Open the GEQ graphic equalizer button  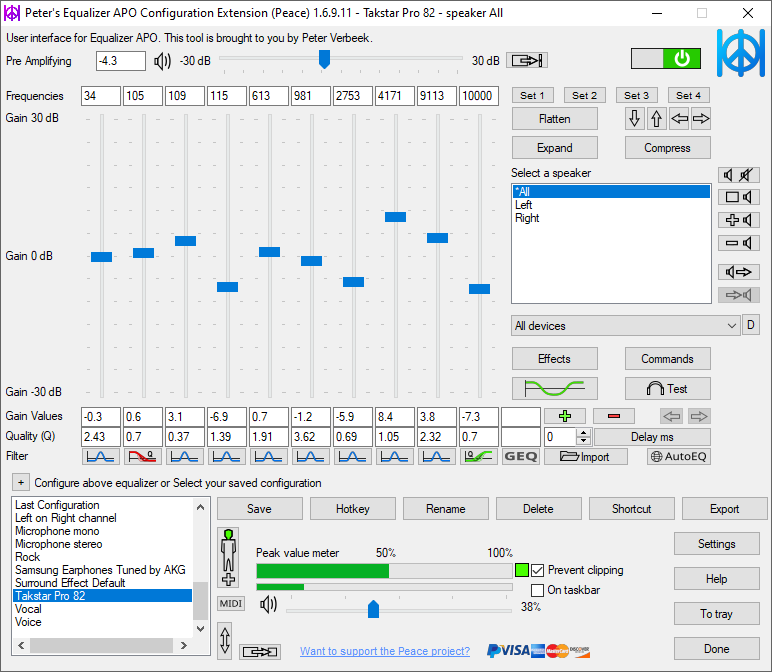520,456
